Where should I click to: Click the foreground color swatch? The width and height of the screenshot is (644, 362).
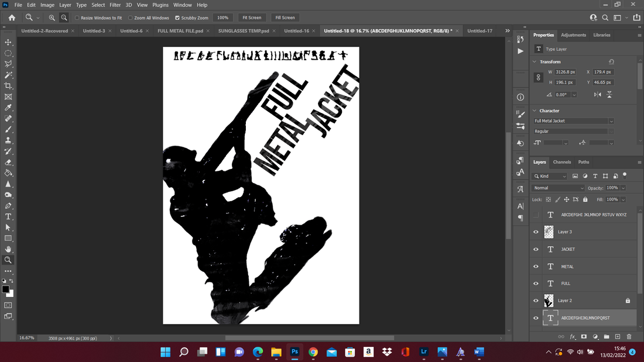[5, 289]
